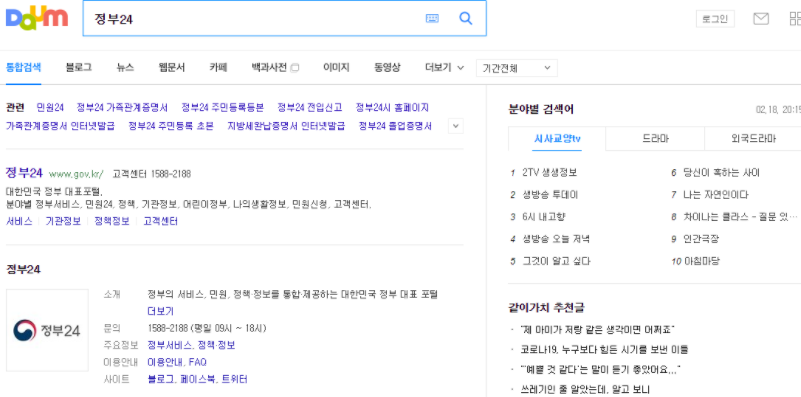Search related term 정부24 전입신고
This screenshot has width=801, height=397.
pos(310,107)
